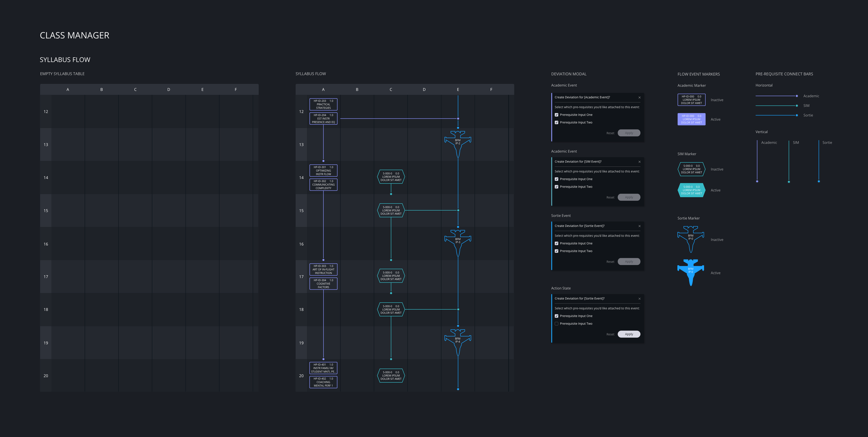The height and width of the screenshot is (437, 868).
Task: Uncheck Prerequisite Input One in Academic modal
Action: pyautogui.click(x=557, y=115)
